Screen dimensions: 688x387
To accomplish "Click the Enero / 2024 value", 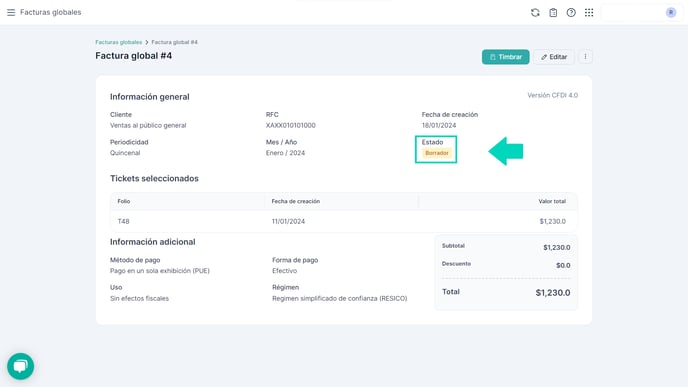I will pos(285,153).
